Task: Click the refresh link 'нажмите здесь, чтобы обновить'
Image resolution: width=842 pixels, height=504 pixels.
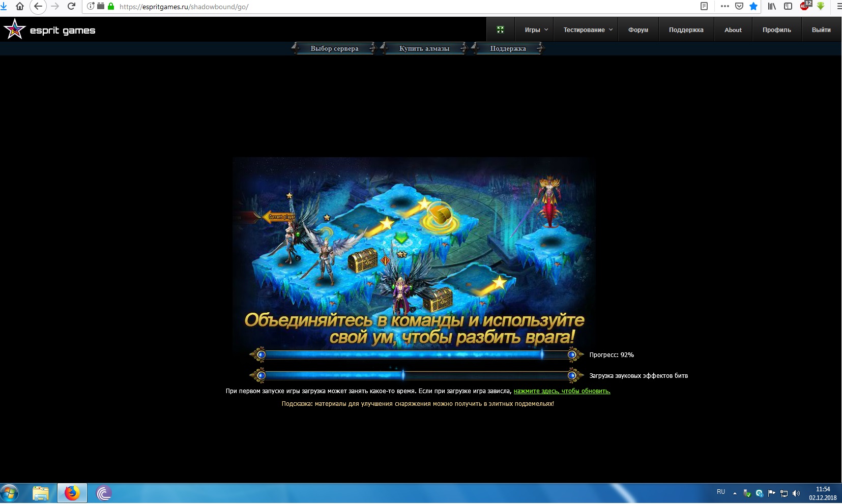Action: (x=562, y=391)
